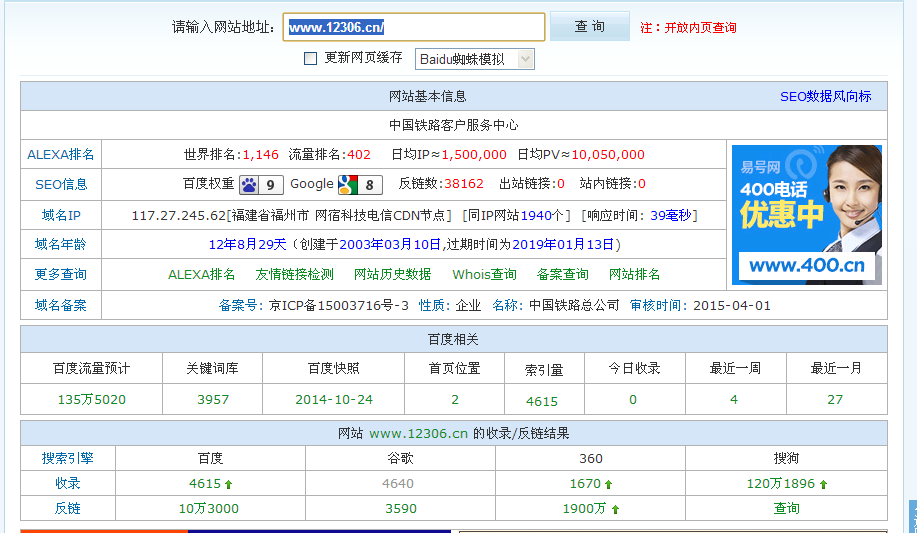Screen dimensions: 917x533
Task: Click the index count 4615 under 索引量
Action: [542, 401]
